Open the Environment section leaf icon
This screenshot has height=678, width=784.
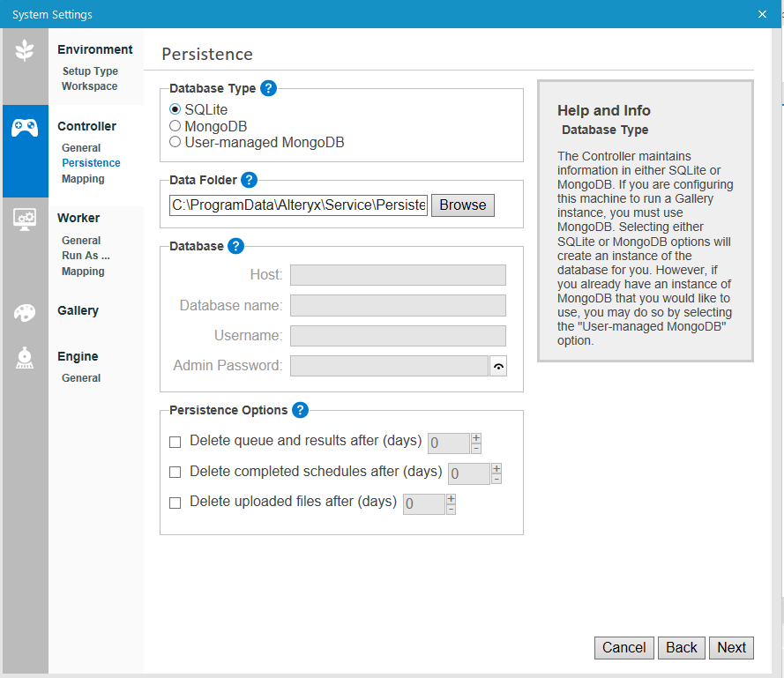25,50
